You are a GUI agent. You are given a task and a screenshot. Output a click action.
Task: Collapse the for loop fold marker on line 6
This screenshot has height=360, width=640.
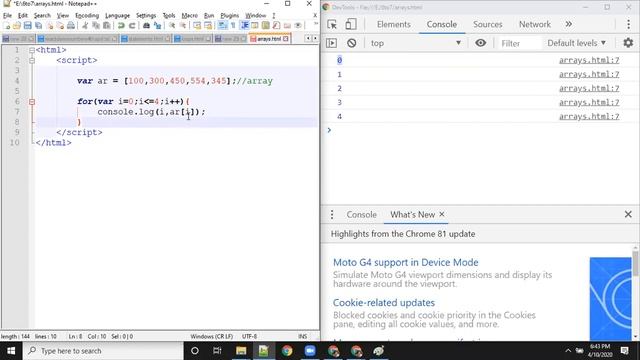coord(32,102)
